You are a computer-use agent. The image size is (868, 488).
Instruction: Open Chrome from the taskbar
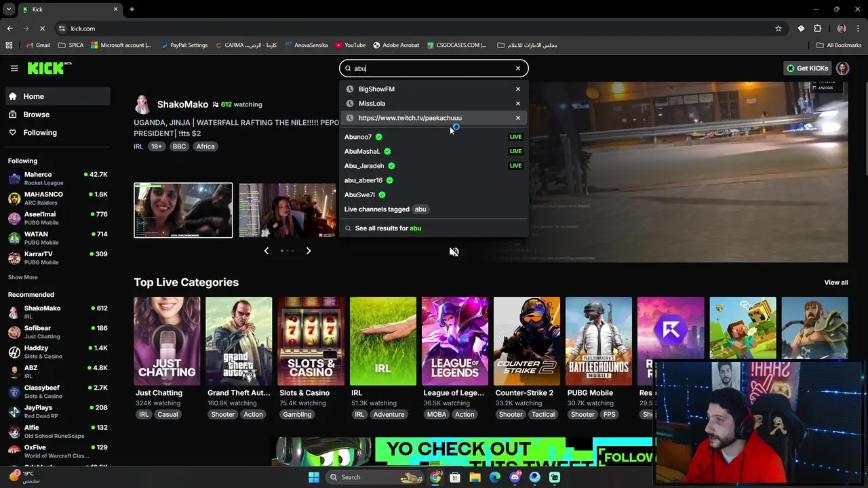pyautogui.click(x=435, y=477)
